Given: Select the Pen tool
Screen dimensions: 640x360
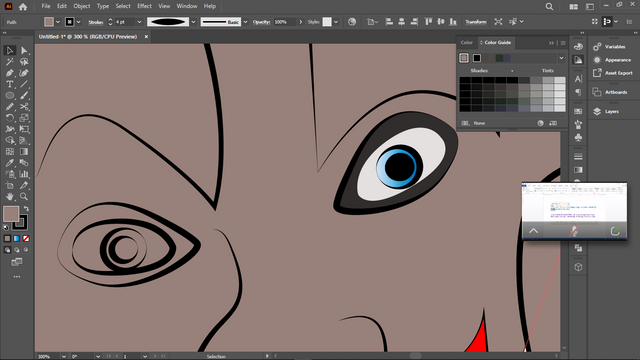Looking at the screenshot, I should click(10, 73).
